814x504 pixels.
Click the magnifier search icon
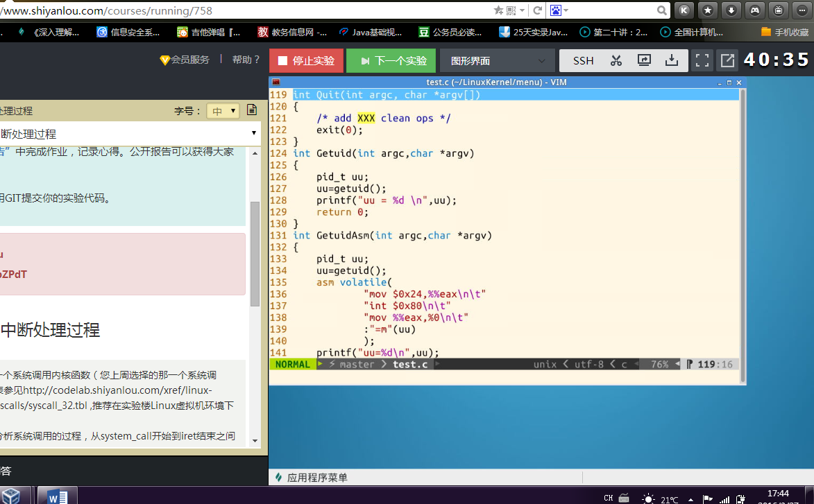click(662, 10)
